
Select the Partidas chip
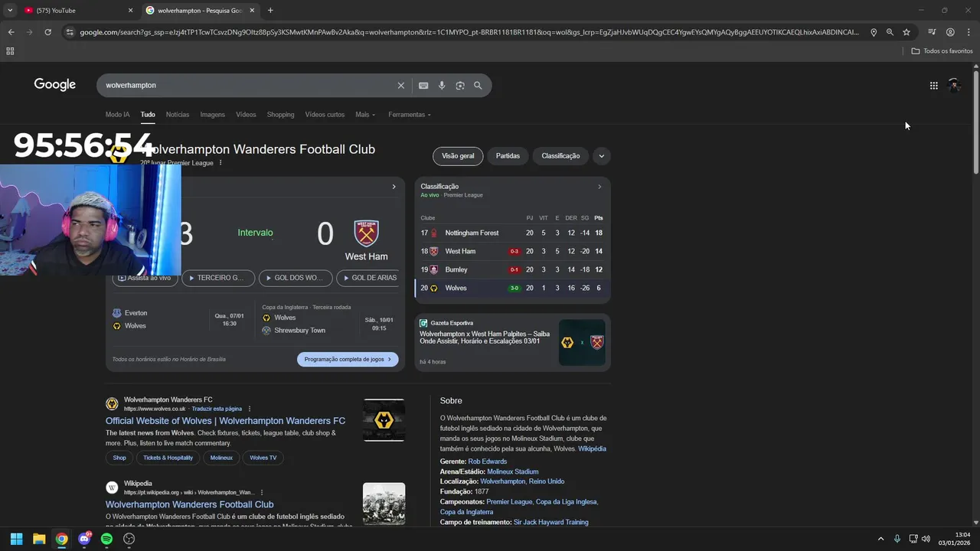tap(508, 156)
